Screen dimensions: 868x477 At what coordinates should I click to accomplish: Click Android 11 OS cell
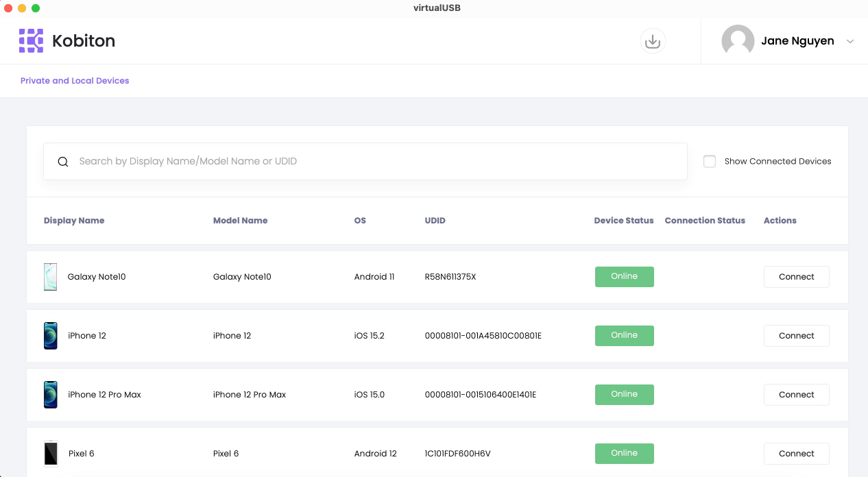[x=374, y=277]
